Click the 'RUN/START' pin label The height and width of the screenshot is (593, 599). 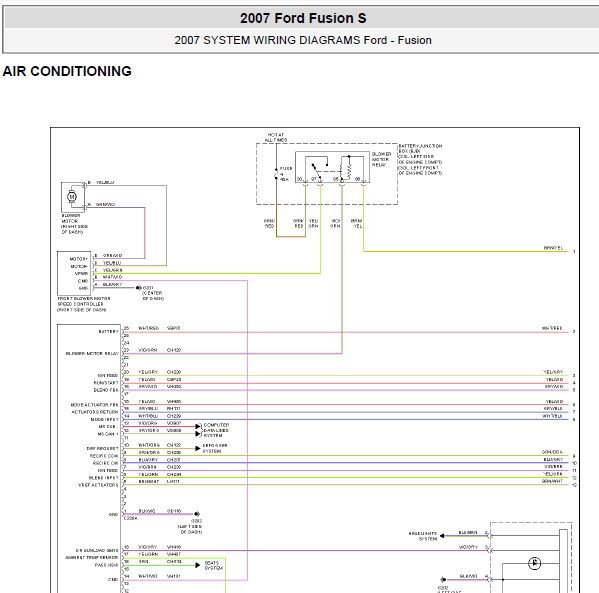(106, 383)
